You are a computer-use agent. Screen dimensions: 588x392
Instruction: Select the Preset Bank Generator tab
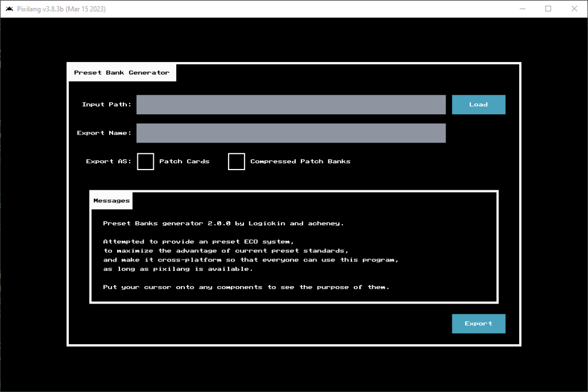pyautogui.click(x=122, y=73)
